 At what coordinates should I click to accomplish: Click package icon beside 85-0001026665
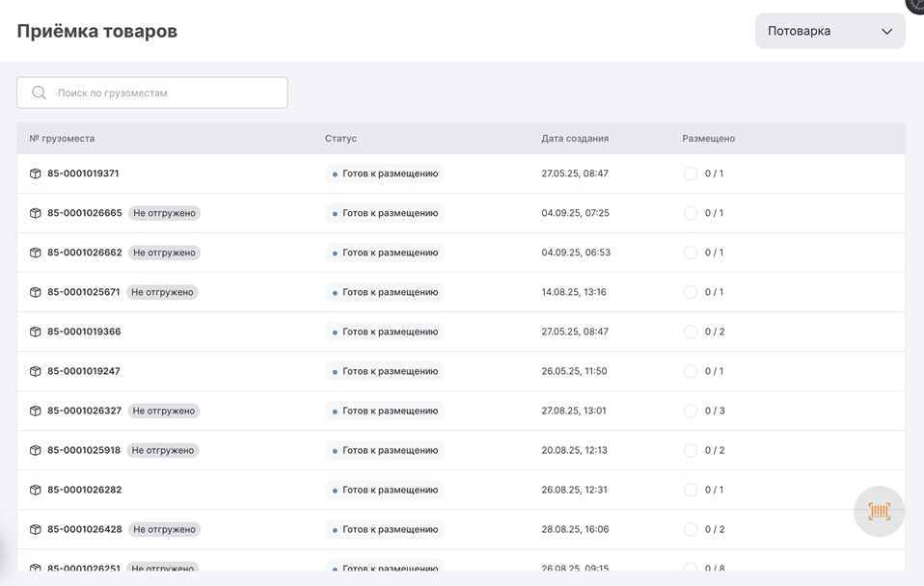(36, 214)
